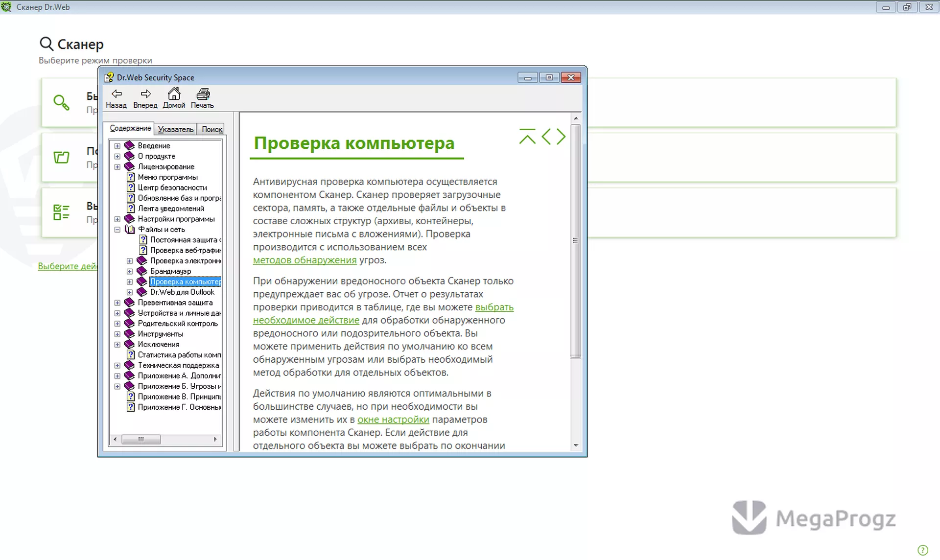Click the book icon beside Инструменты
This screenshot has width=940, height=560.
click(x=130, y=334)
